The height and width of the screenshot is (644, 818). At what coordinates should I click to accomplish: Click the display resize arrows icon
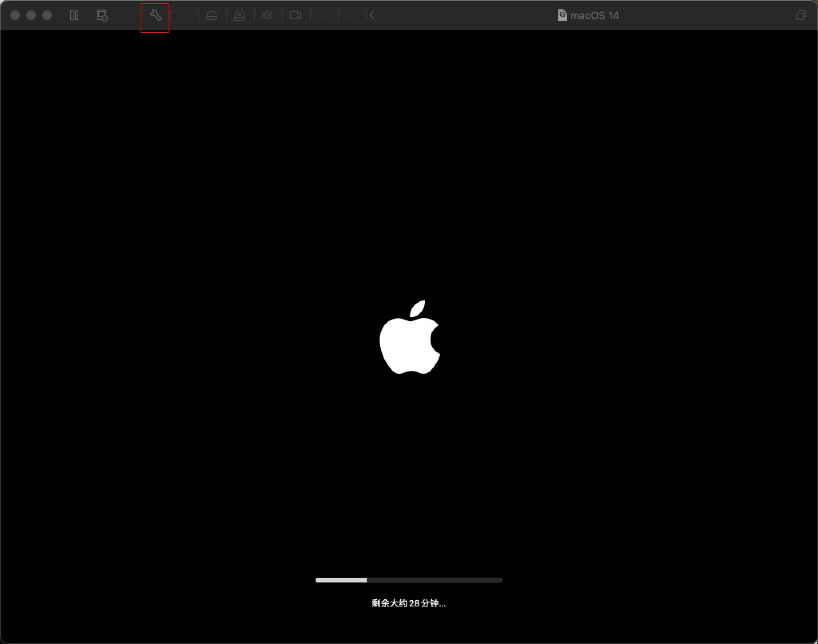184,16
